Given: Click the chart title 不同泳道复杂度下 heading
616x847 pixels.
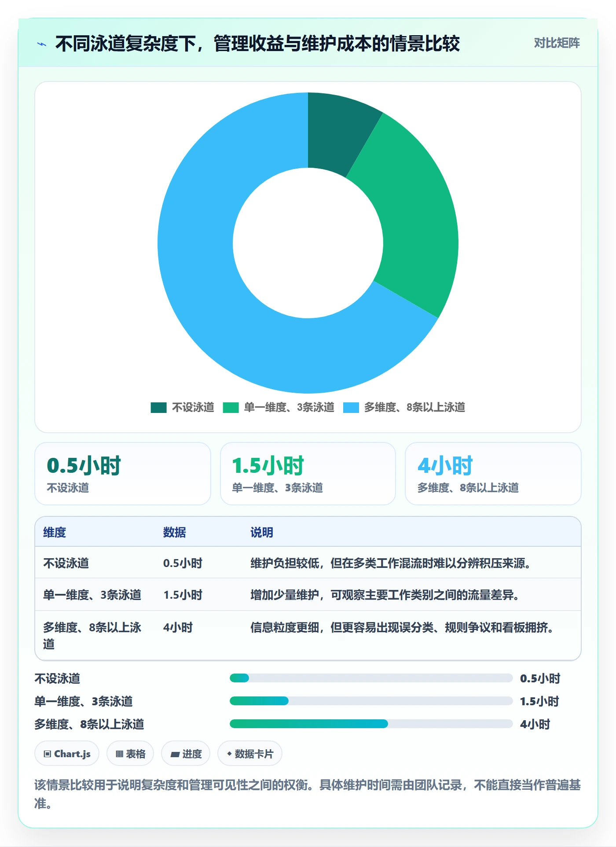Looking at the screenshot, I should click(257, 44).
